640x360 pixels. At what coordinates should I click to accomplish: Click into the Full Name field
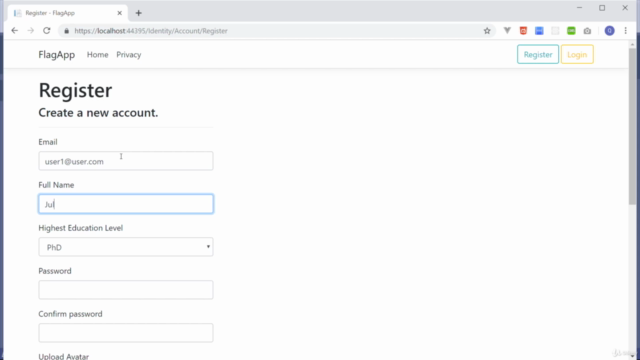coord(126,204)
